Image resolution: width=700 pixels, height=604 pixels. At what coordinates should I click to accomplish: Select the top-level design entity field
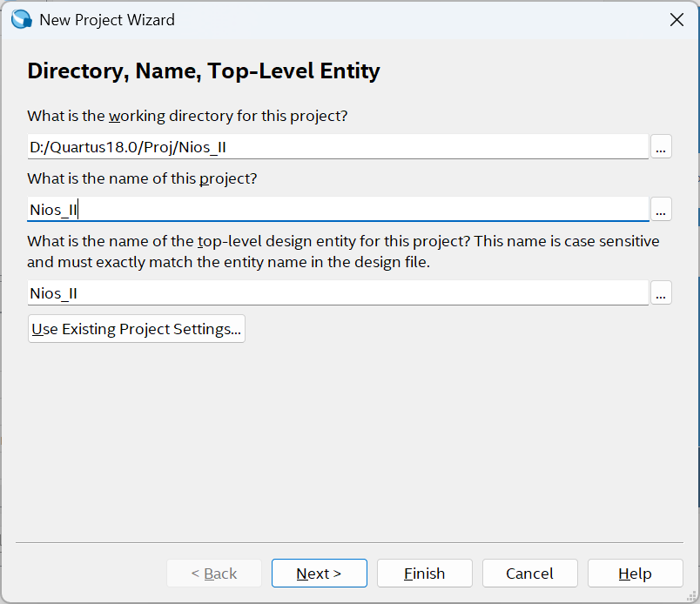(338, 292)
